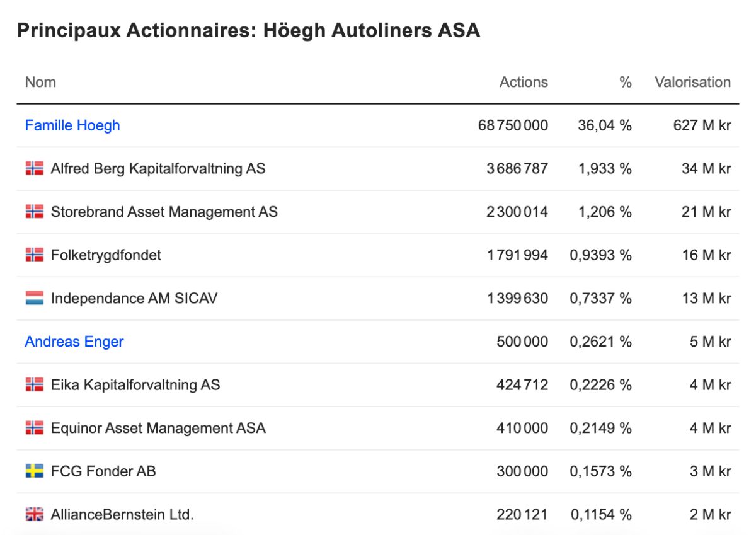Click the Actions column header
Screen dimensions: 756x535
coord(524,82)
